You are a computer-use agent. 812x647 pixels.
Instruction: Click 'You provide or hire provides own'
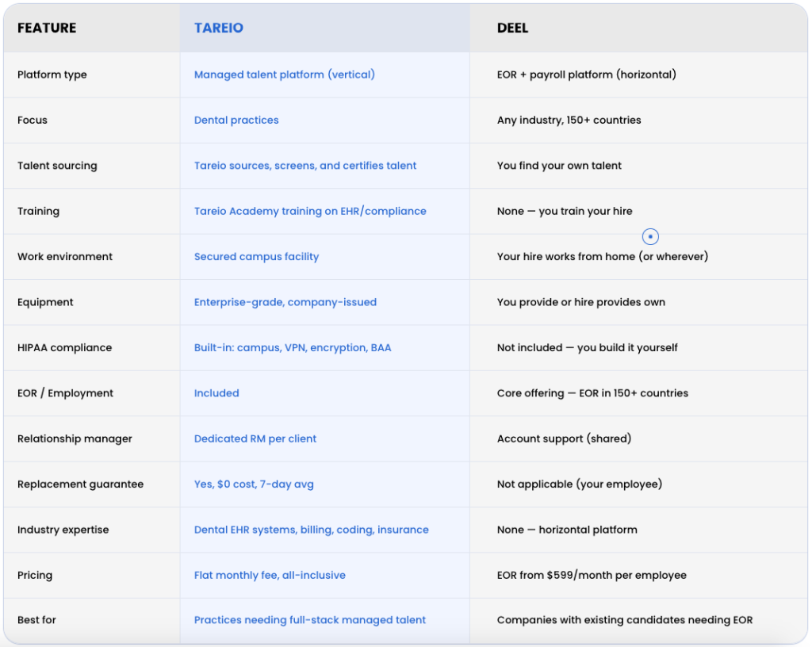tap(581, 302)
